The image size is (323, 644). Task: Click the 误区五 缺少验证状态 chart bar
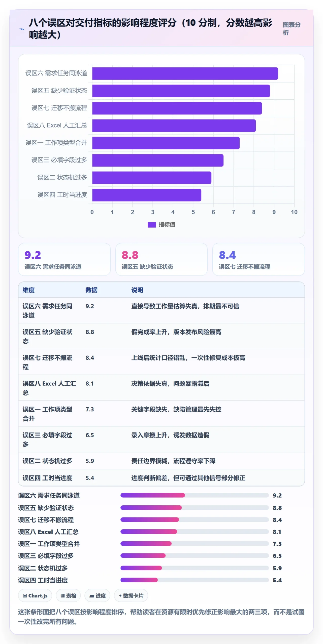tap(181, 91)
